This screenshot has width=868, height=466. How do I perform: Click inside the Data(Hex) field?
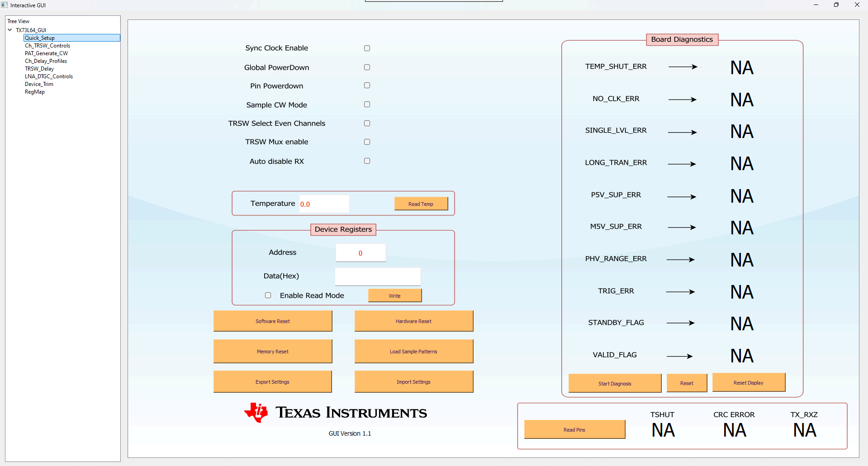pos(377,276)
